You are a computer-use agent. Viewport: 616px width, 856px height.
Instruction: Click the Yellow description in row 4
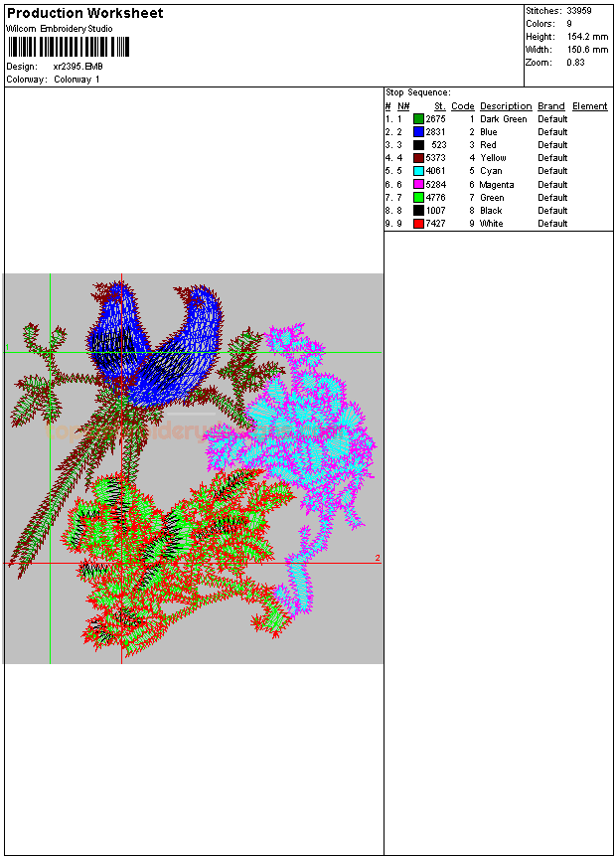(493, 158)
